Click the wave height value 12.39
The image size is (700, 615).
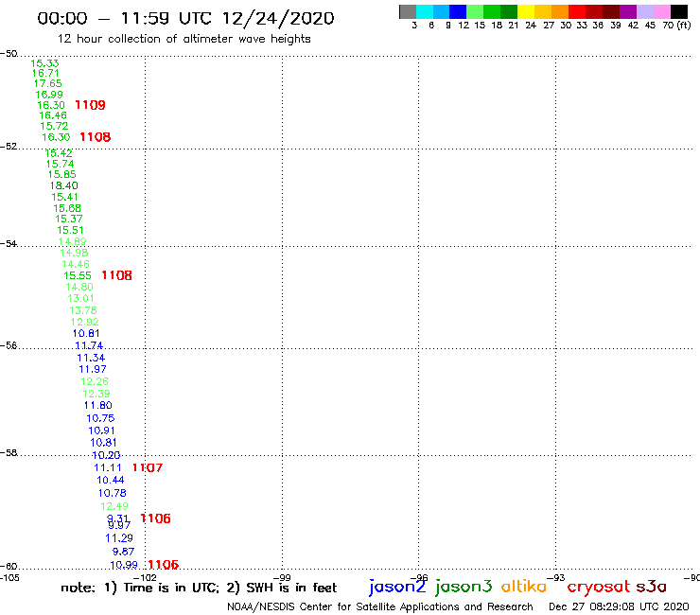pyautogui.click(x=96, y=394)
